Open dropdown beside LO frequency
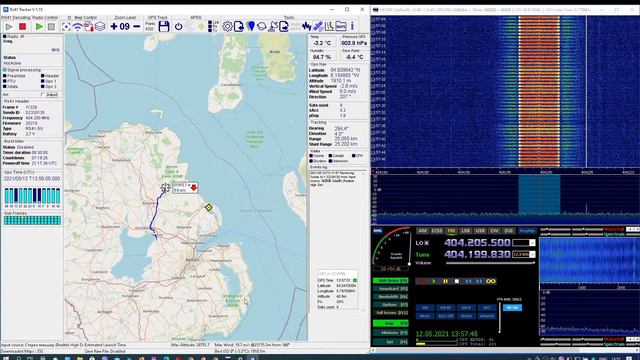The height and width of the screenshot is (360, 640). 532,243
